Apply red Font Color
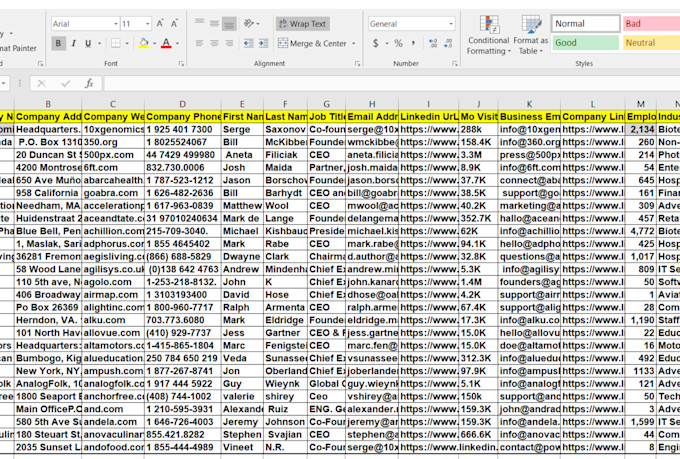The image size is (680, 459). [x=166, y=43]
